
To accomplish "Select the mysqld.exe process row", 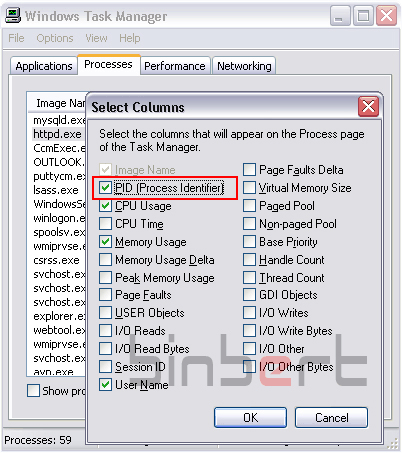I will point(59,120).
